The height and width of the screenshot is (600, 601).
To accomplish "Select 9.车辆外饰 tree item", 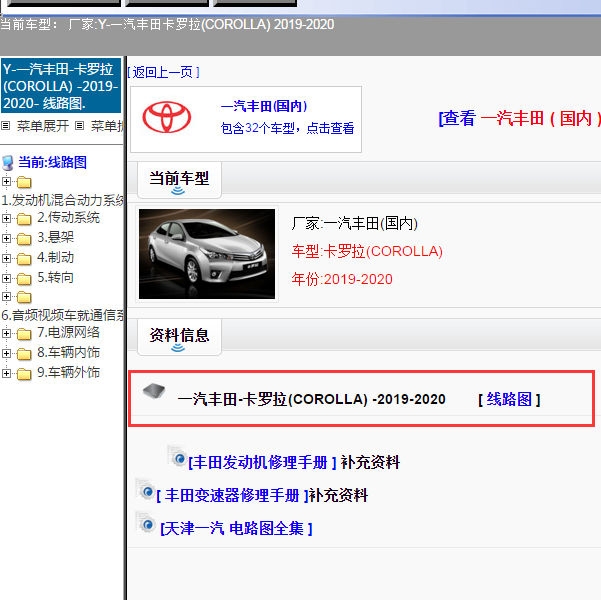I will click(68, 372).
